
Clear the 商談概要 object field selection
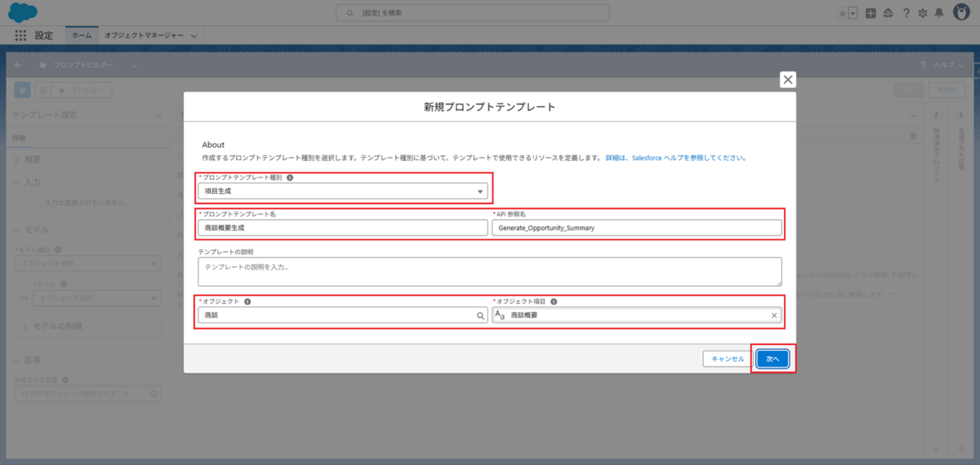pyautogui.click(x=773, y=315)
